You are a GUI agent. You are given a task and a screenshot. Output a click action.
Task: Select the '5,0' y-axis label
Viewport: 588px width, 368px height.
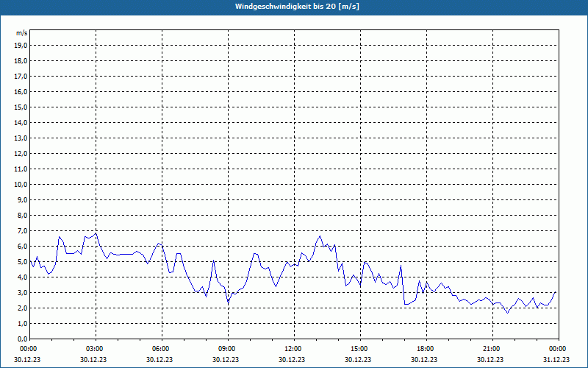(x=23, y=262)
